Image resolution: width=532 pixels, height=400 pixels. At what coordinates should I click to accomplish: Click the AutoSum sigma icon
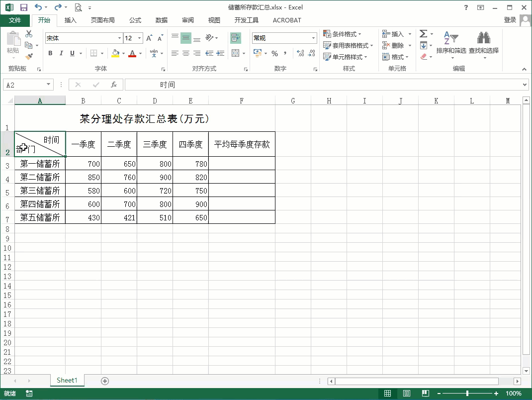[423, 34]
